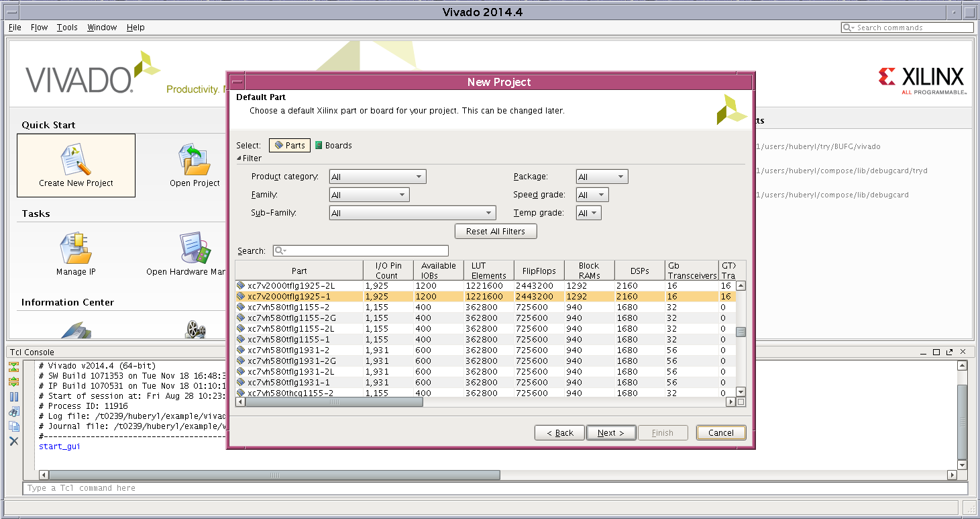Click the Tcl Console find binoculars icon
This screenshot has height=519, width=980.
[x=14, y=412]
